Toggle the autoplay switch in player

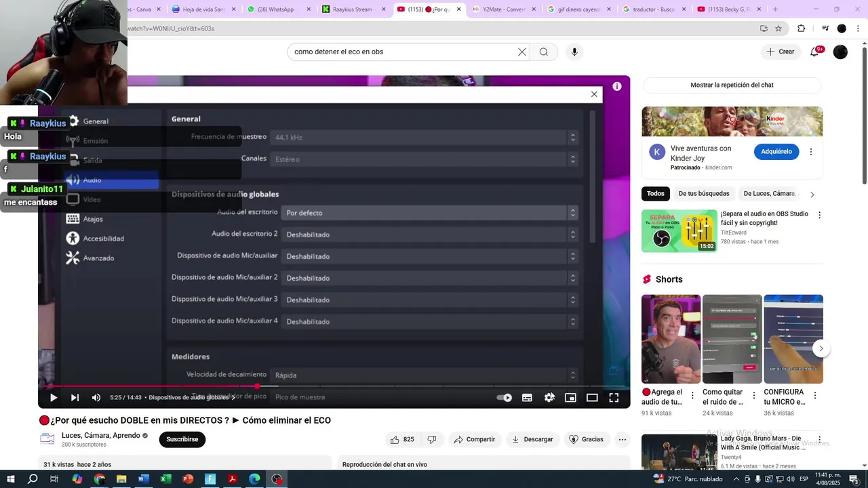tap(504, 398)
